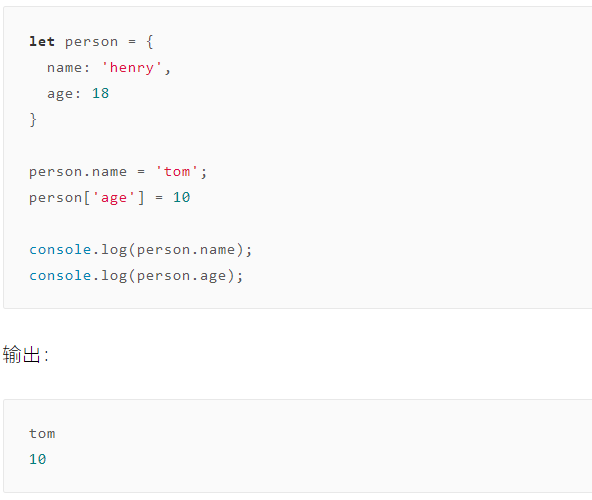Click 'person[' on the bracket assignment line
This screenshot has width=592, height=500.
point(60,198)
